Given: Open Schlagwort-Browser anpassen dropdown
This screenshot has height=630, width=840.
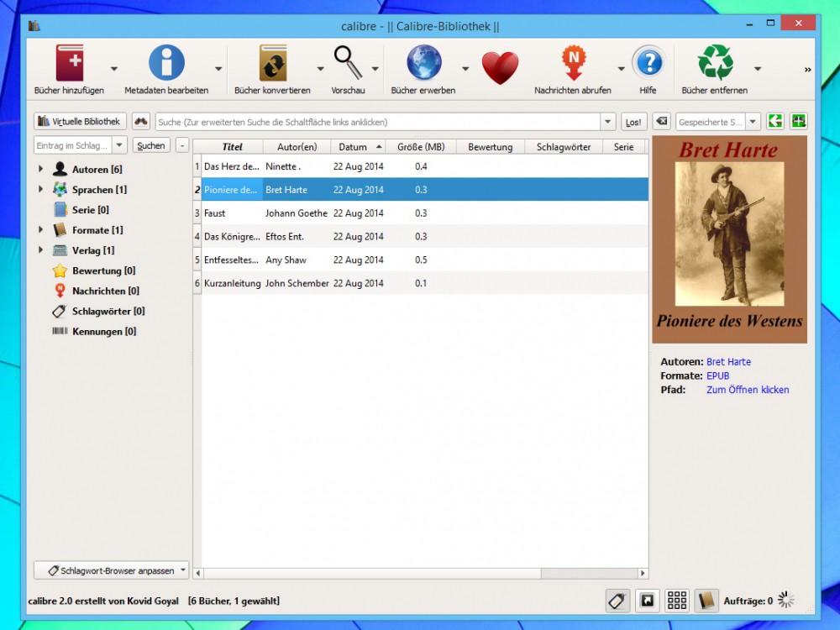Looking at the screenshot, I should tap(113, 570).
